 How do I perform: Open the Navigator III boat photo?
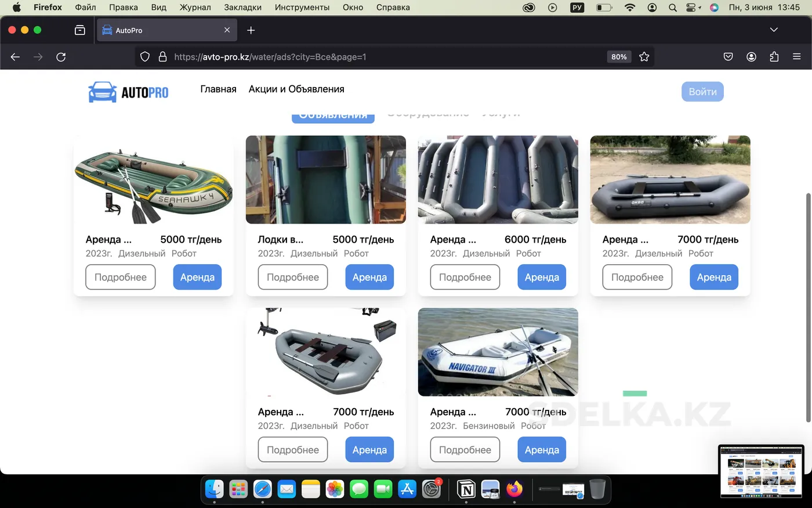(x=498, y=352)
